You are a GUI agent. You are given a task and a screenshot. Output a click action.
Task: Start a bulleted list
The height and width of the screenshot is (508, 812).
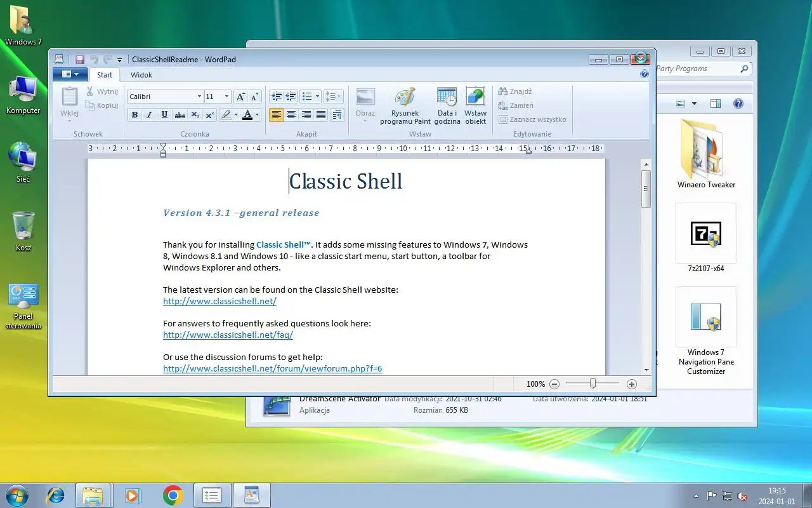[307, 97]
